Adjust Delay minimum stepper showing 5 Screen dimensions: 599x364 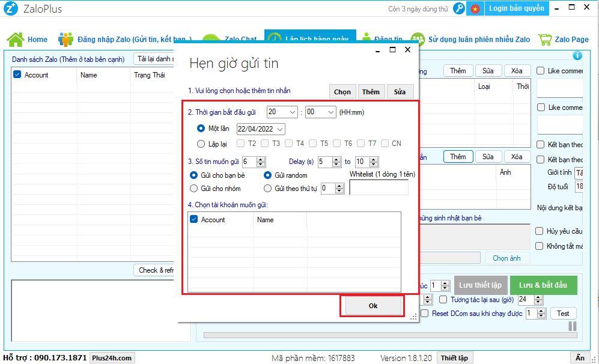(x=336, y=162)
